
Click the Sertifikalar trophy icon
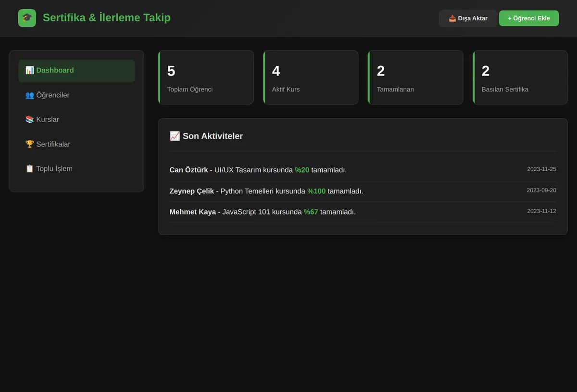(x=30, y=144)
